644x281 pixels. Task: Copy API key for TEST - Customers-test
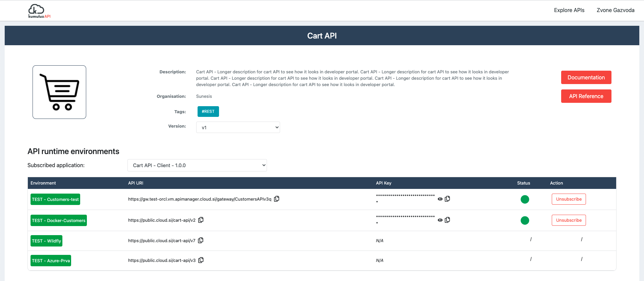tap(447, 199)
